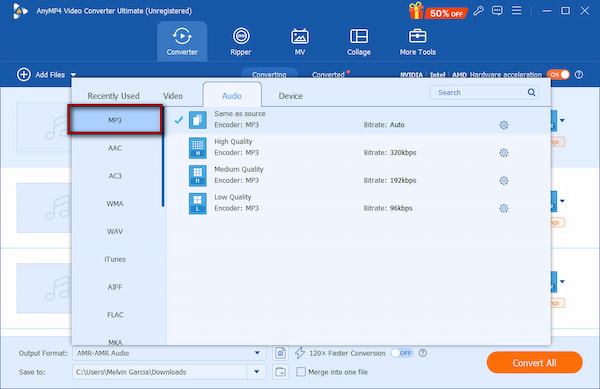Select AC3 format in list
The height and width of the screenshot is (389, 600).
coord(115,176)
